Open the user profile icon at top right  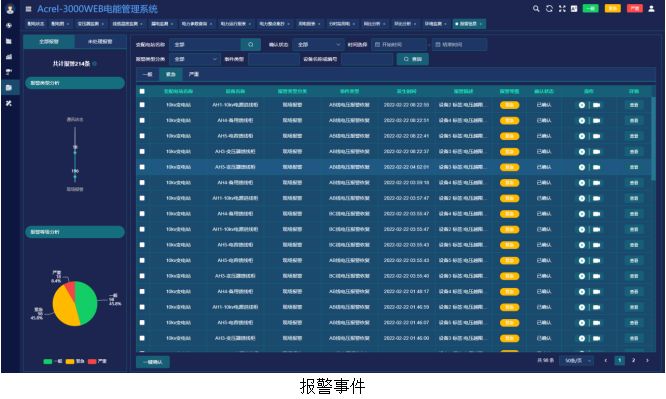coord(651,8)
